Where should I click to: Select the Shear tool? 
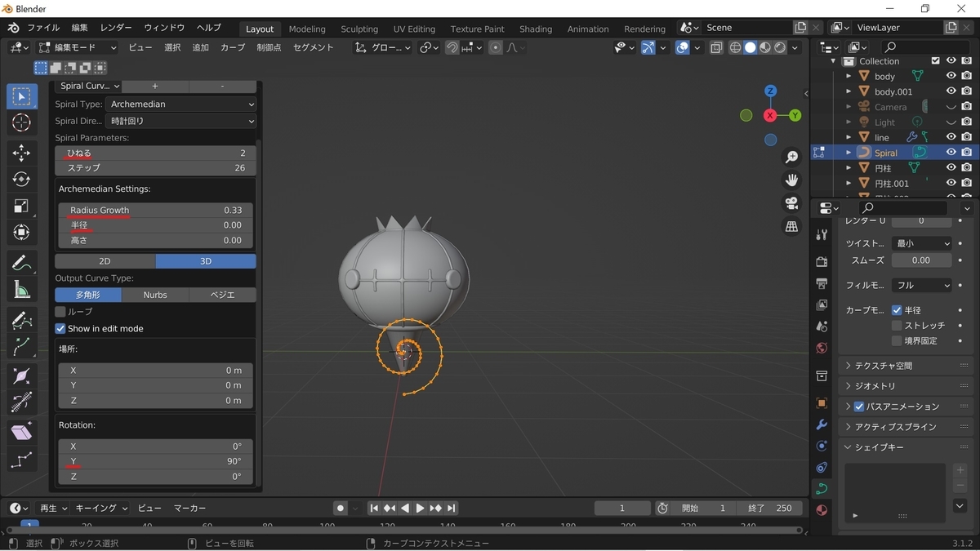click(21, 432)
